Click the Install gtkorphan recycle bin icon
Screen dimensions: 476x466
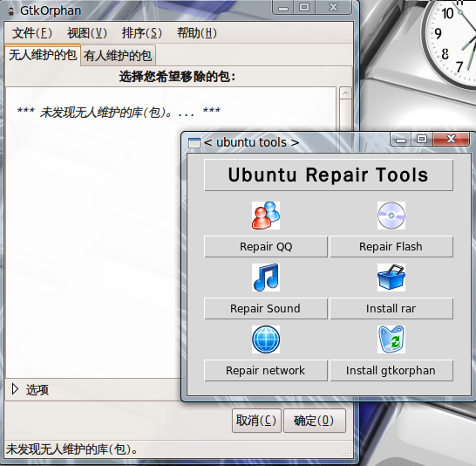click(391, 339)
